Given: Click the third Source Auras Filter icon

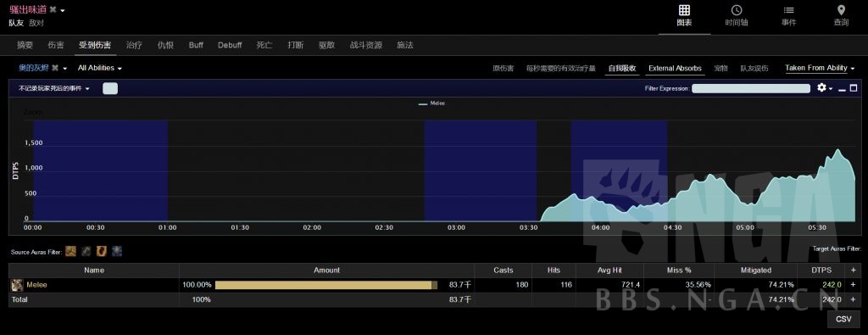Looking at the screenshot, I should 102,251.
